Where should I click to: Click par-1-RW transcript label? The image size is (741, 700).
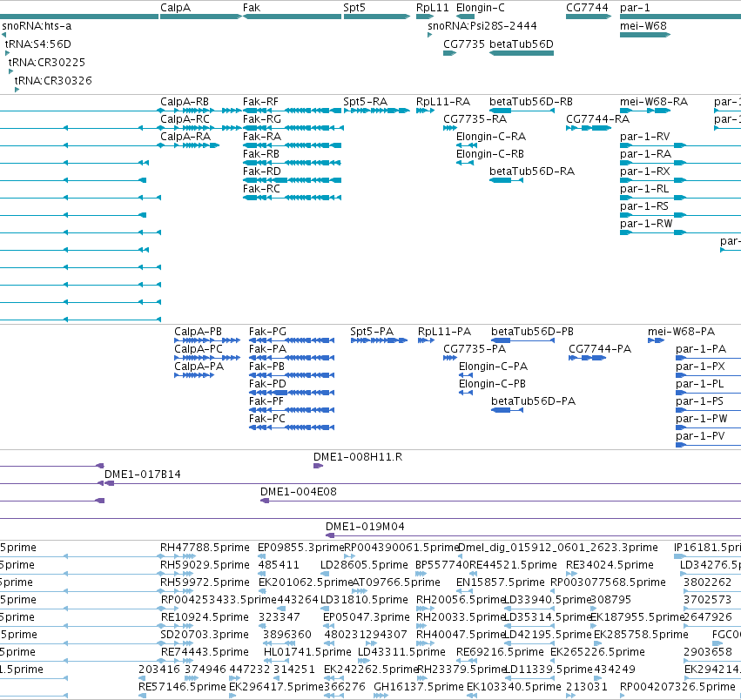[x=646, y=224]
